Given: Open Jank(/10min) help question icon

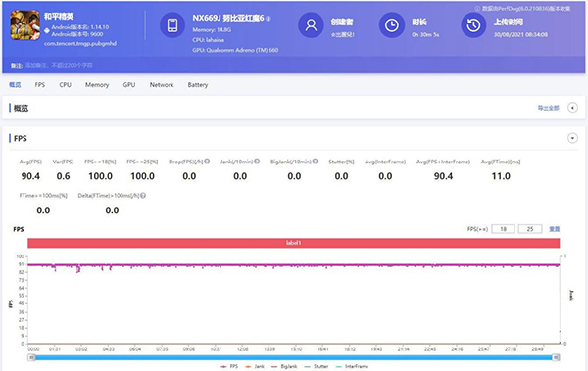Looking at the screenshot, I should 257,162.
